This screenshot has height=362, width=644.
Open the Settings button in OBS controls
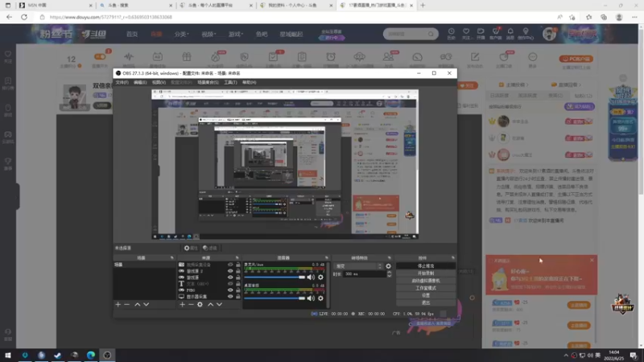(x=426, y=295)
